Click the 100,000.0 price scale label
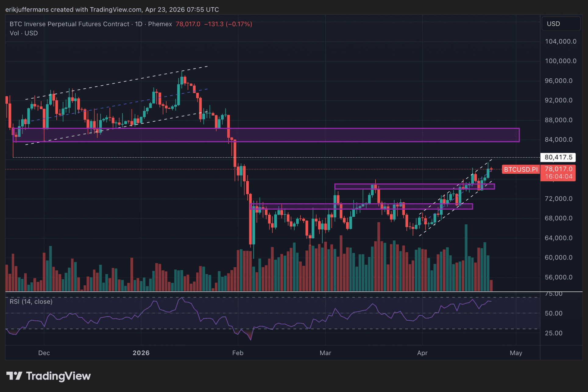This screenshot has width=588, height=392. (560, 61)
